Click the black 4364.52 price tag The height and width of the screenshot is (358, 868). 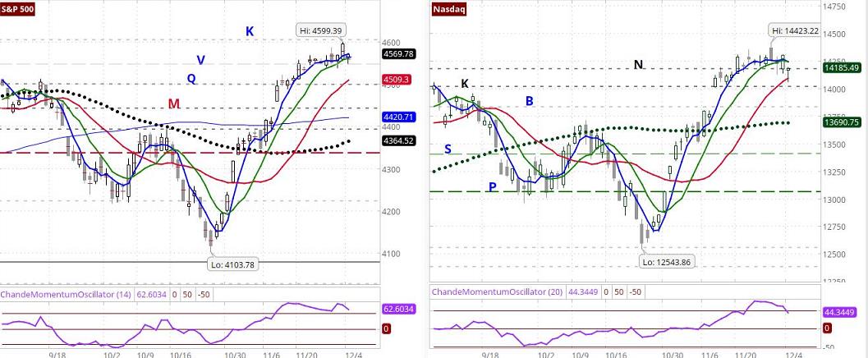tap(399, 140)
